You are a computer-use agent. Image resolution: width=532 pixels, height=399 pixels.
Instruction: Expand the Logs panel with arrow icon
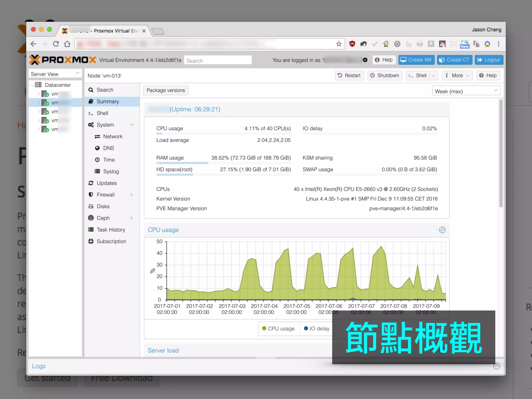coord(496,366)
